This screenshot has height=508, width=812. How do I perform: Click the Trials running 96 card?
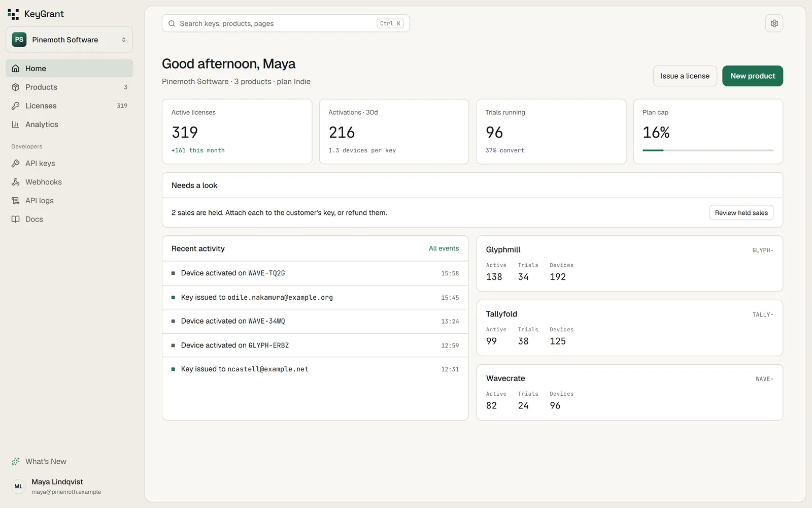(x=551, y=132)
